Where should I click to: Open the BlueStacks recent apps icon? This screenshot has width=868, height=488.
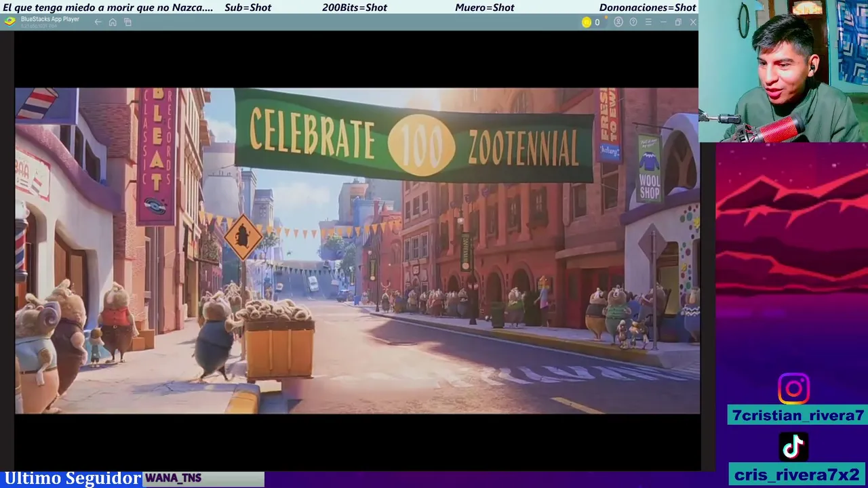pyautogui.click(x=127, y=22)
